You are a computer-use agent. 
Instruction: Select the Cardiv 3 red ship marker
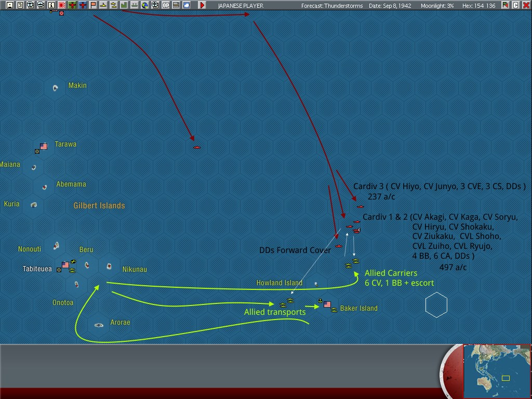361,206
